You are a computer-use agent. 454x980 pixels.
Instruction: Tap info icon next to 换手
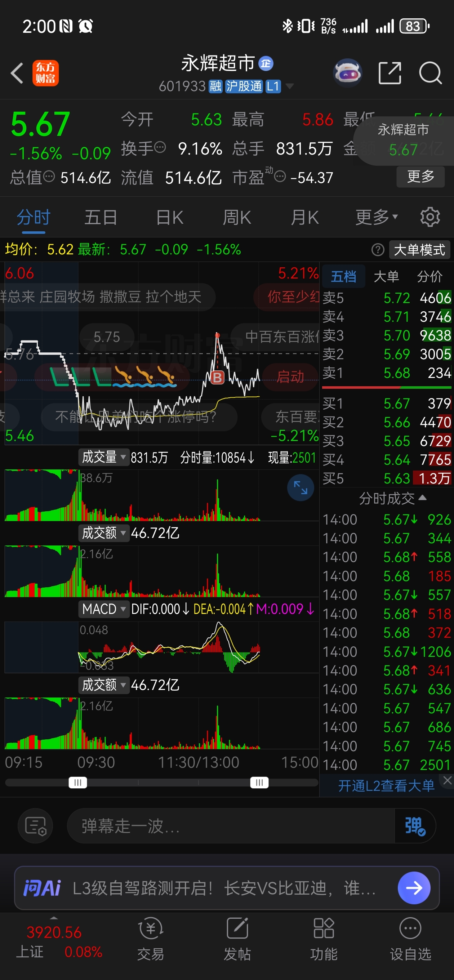160,147
